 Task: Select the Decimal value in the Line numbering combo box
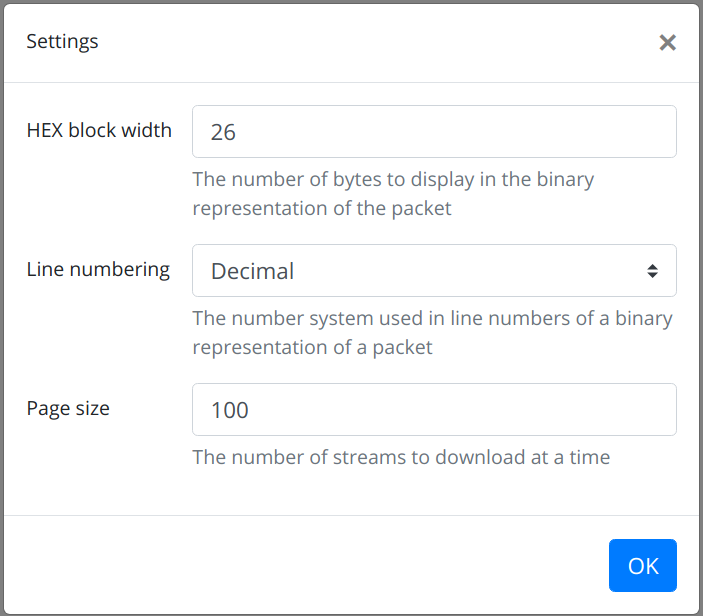[253, 271]
